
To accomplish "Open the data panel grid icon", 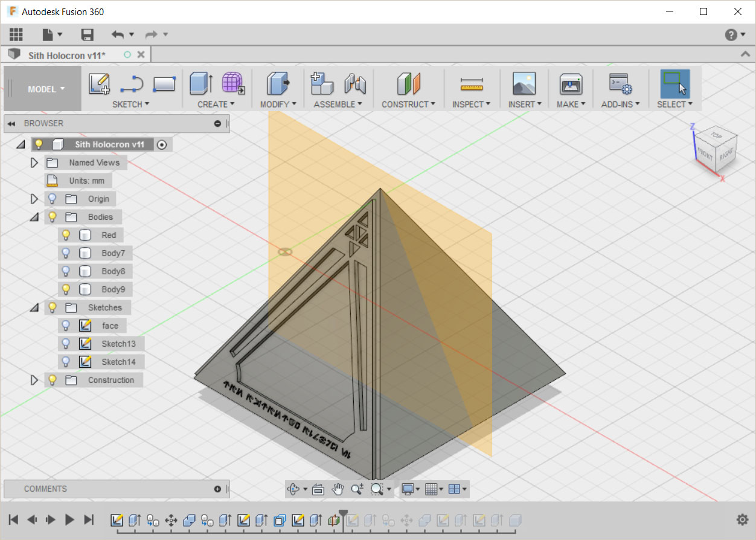I will (x=16, y=34).
